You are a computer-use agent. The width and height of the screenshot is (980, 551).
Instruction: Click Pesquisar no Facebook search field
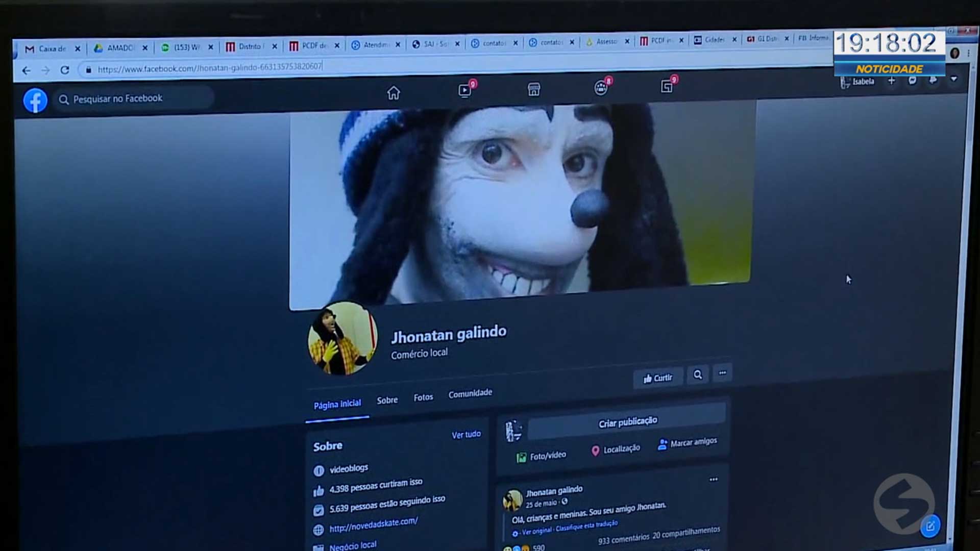134,98
